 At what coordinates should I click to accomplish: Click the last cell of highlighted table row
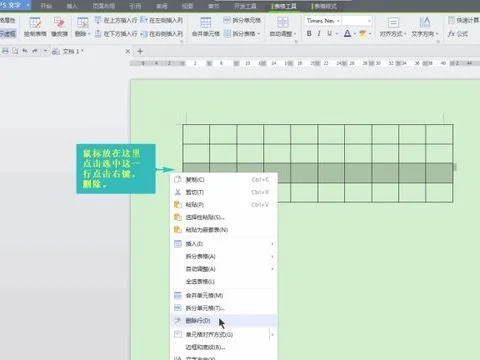click(439, 173)
